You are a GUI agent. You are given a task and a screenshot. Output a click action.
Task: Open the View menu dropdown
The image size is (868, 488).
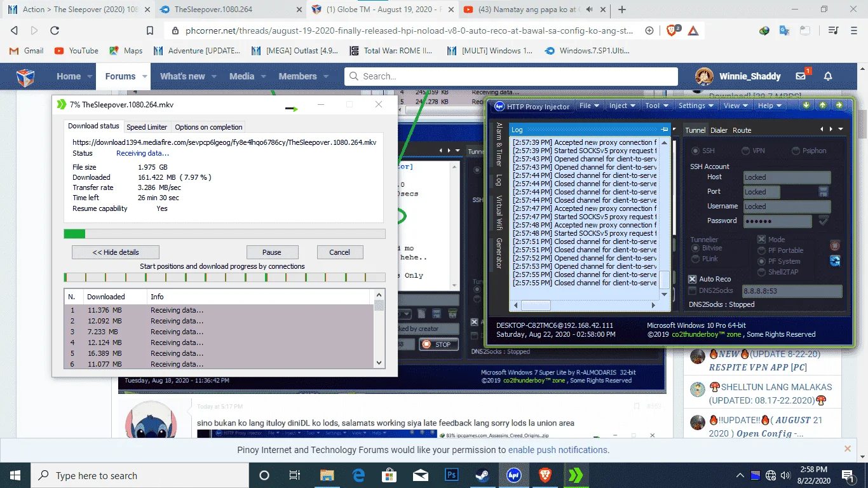pyautogui.click(x=736, y=105)
